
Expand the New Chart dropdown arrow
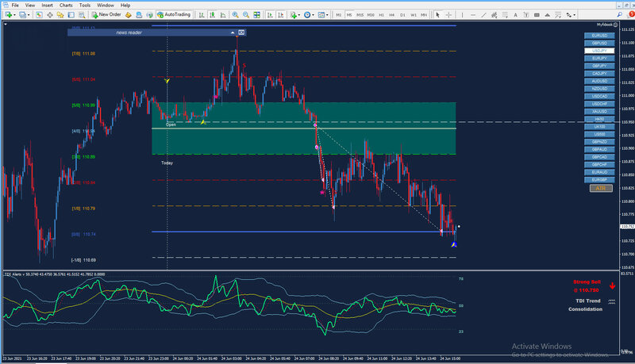point(14,15)
